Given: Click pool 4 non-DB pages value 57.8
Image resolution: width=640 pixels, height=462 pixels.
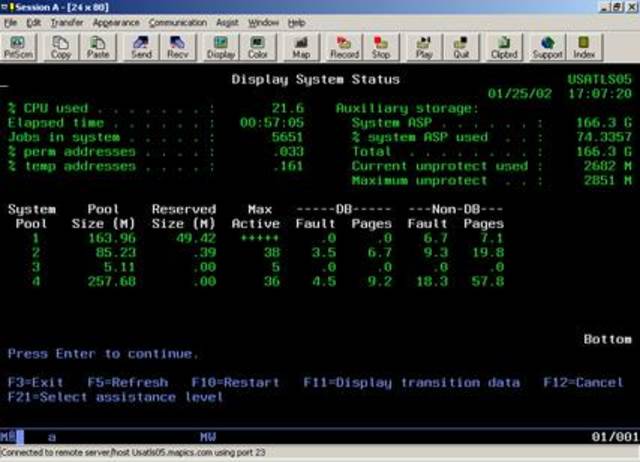Looking at the screenshot, I should (488, 282).
